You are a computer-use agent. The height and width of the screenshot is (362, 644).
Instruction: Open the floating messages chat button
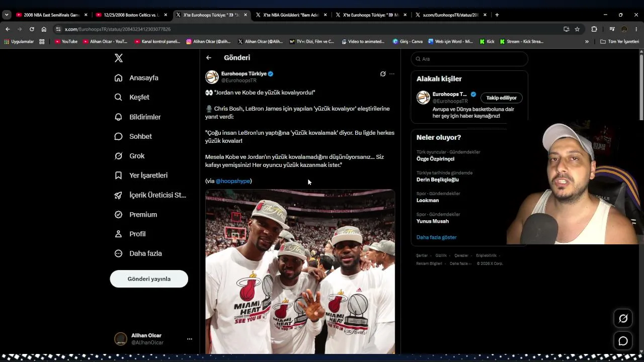(623, 341)
